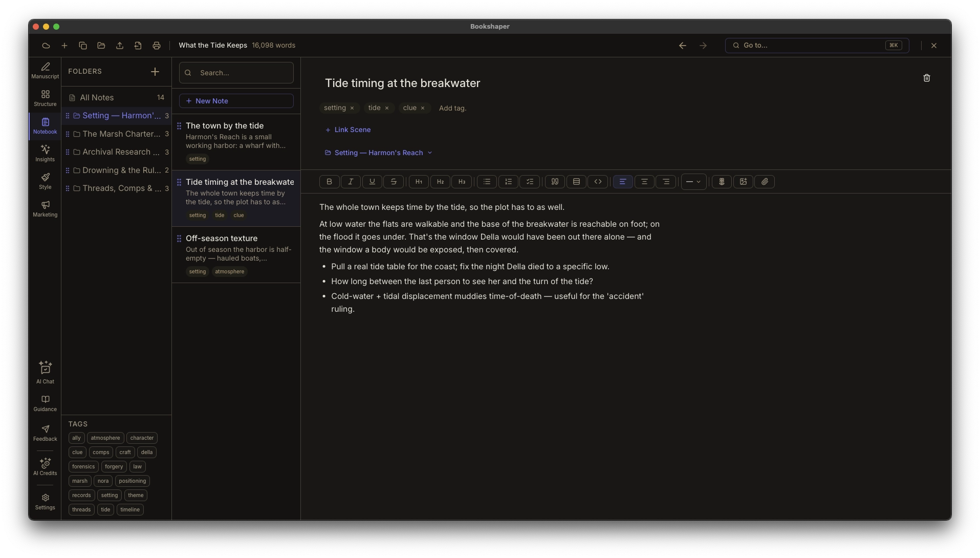Image resolution: width=980 pixels, height=558 pixels.
Task: Click the notes Search field
Action: coord(236,73)
